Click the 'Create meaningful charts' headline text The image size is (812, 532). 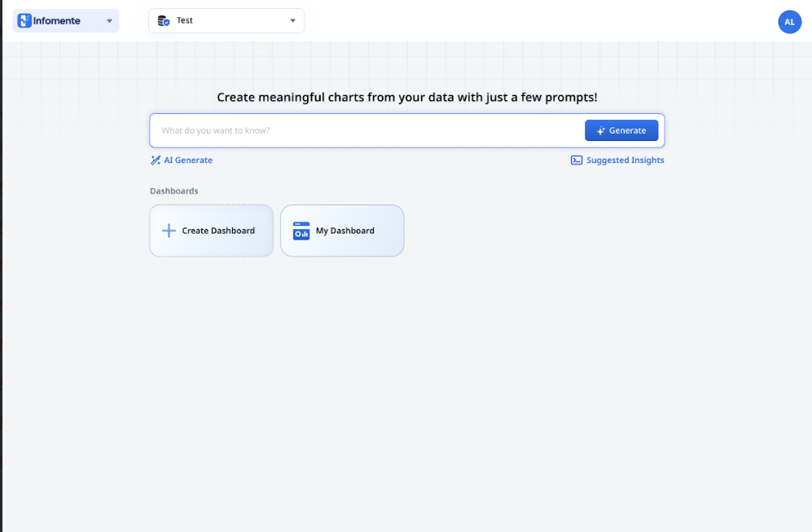(x=407, y=97)
